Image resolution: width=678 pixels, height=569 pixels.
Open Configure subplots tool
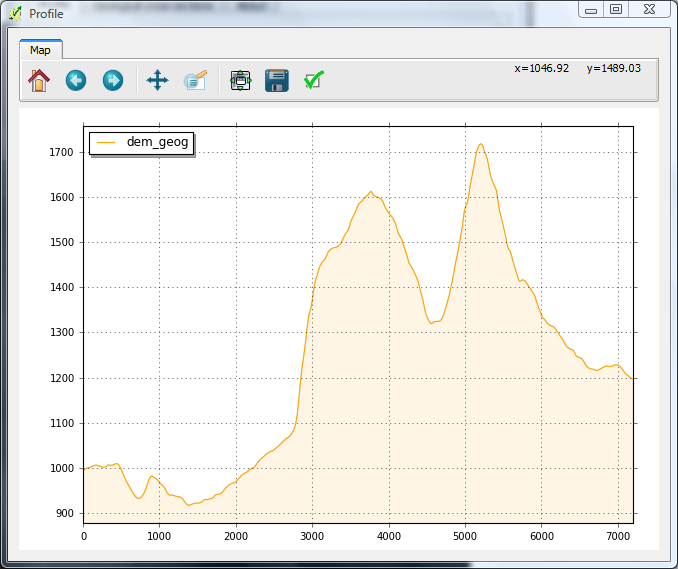(x=240, y=80)
